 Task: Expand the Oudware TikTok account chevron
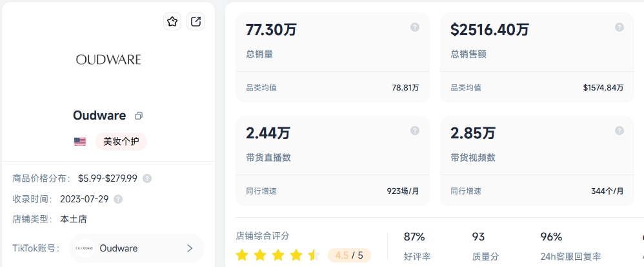(190, 248)
